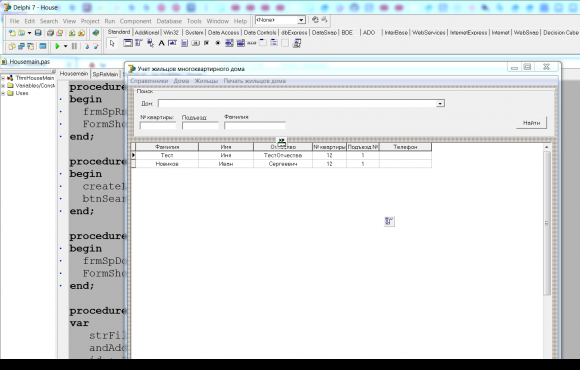The width and height of the screenshot is (580, 370).
Task: Click the grid's vertical scrollbar
Action: point(547,223)
